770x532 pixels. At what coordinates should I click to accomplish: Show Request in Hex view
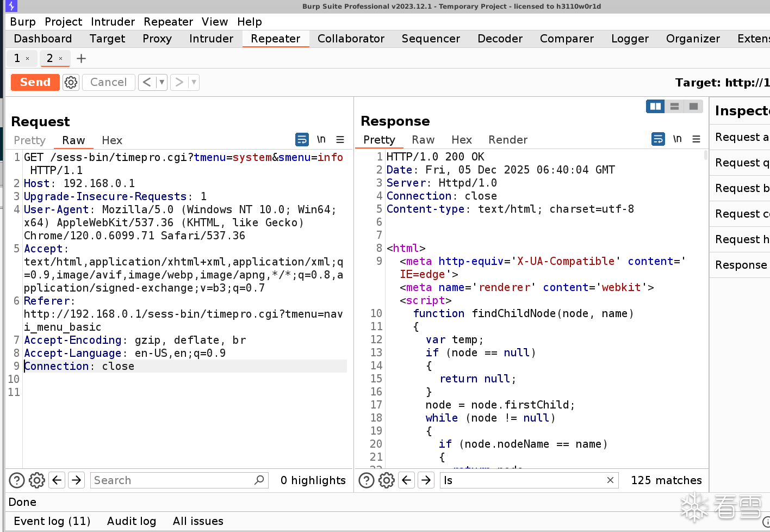(x=112, y=140)
